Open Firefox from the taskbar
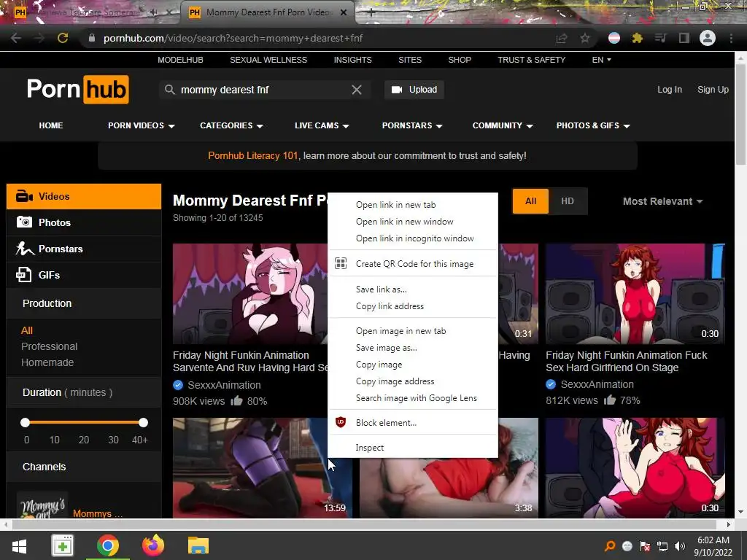The image size is (747, 560). click(x=153, y=545)
